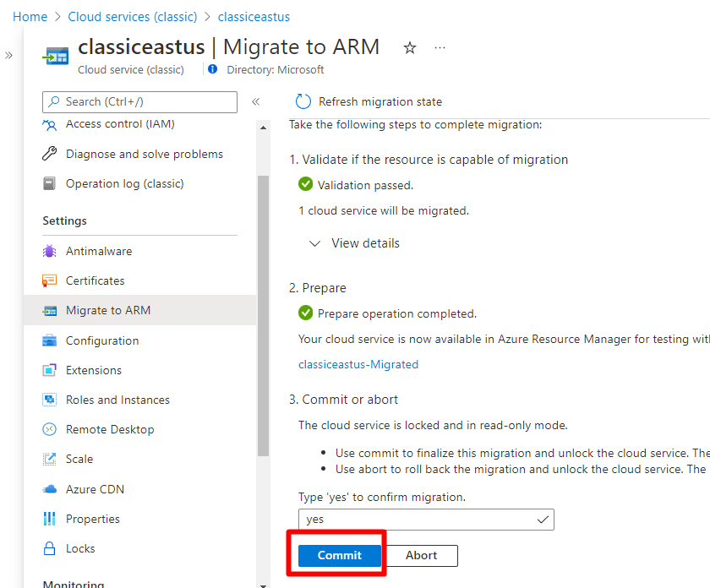Click the 'yes' confirmation text field
Image resolution: width=710 pixels, height=588 pixels.
click(x=426, y=520)
